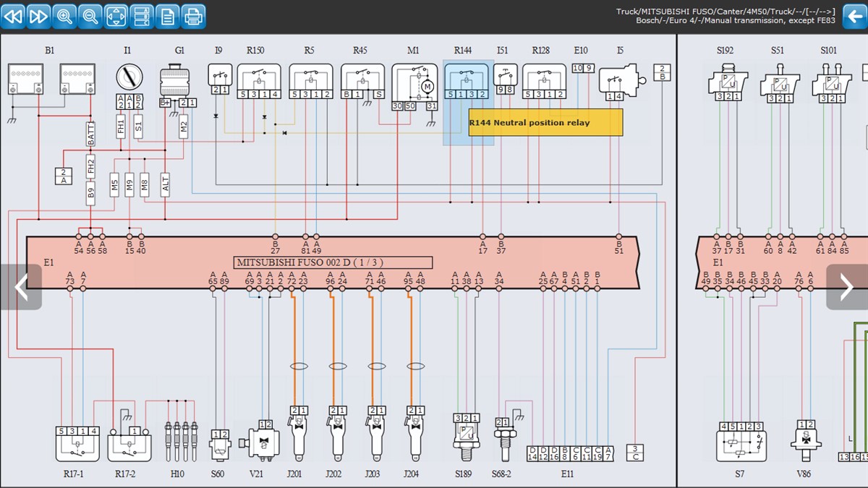Zoom out with the magnifier minus icon

coord(90,16)
